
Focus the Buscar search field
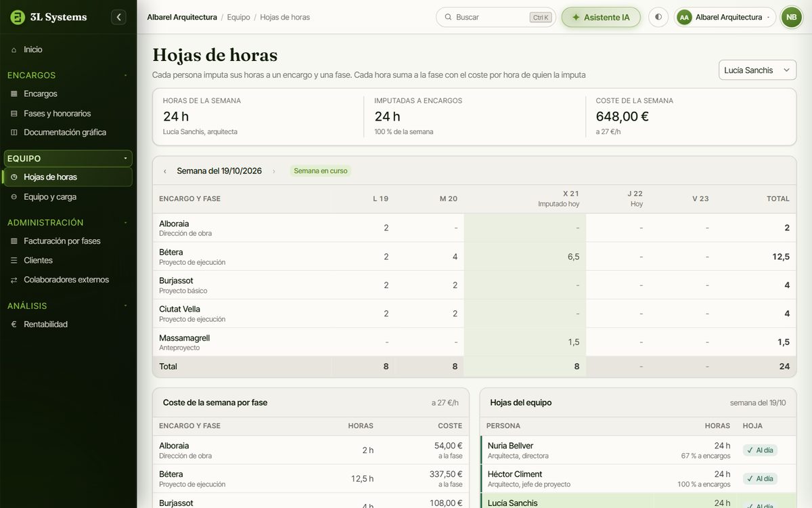[495, 17]
